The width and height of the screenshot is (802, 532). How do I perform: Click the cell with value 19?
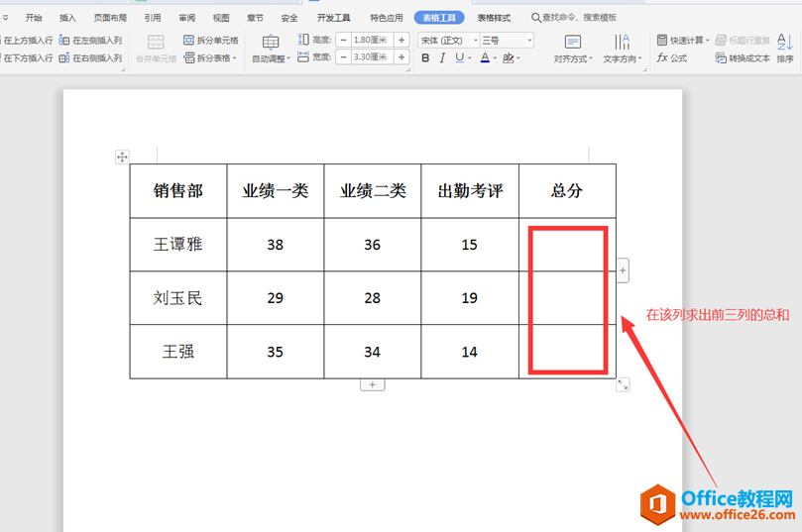[x=470, y=298]
